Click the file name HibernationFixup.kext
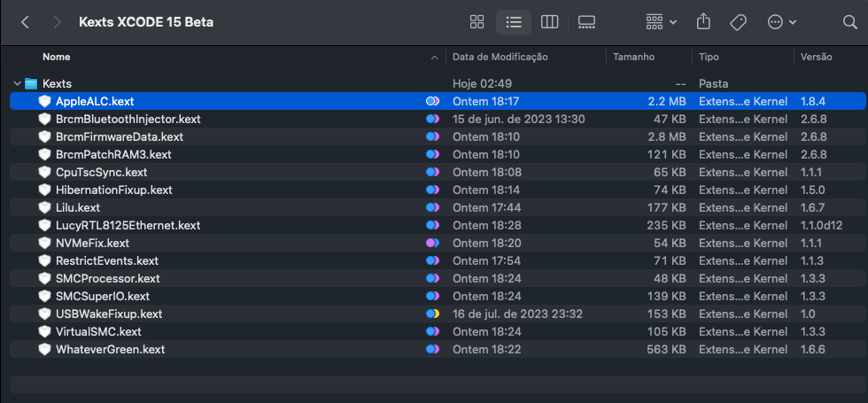This screenshot has height=403, width=868. coord(114,190)
